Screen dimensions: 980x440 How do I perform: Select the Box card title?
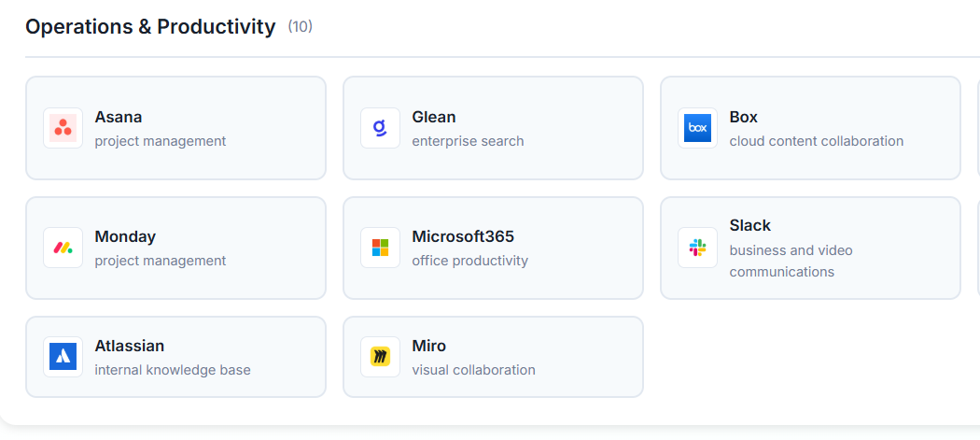(x=743, y=117)
